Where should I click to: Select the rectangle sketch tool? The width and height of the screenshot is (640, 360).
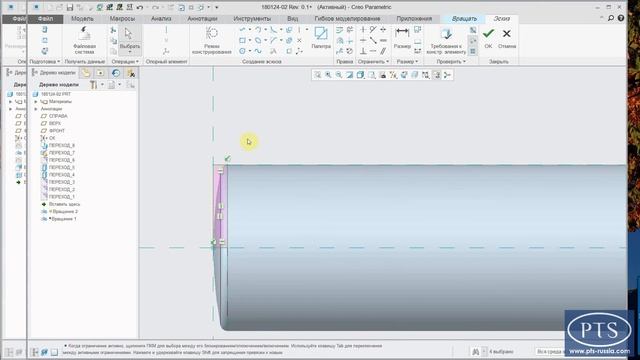242,40
